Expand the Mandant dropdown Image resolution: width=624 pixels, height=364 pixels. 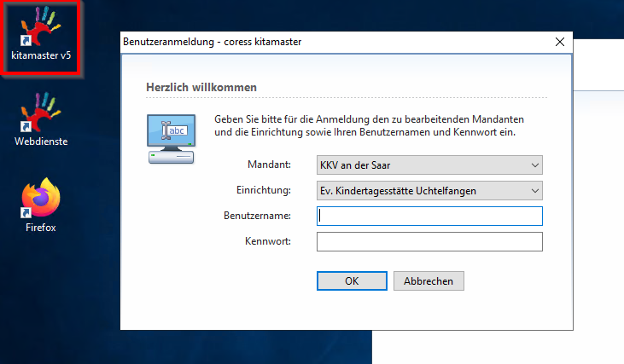coord(429,165)
